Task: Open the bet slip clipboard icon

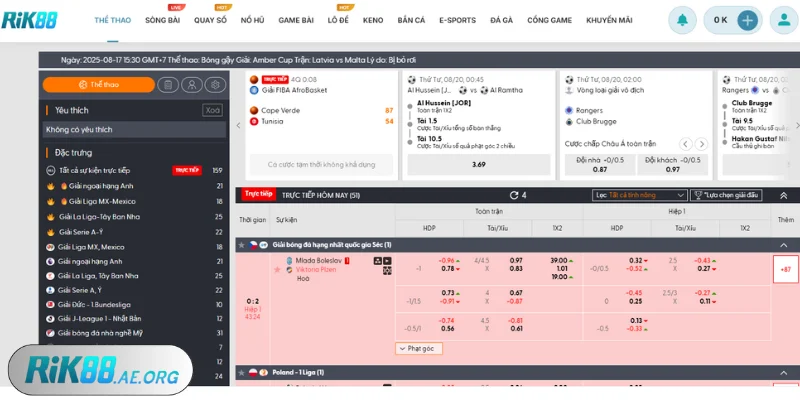Action: [x=168, y=85]
